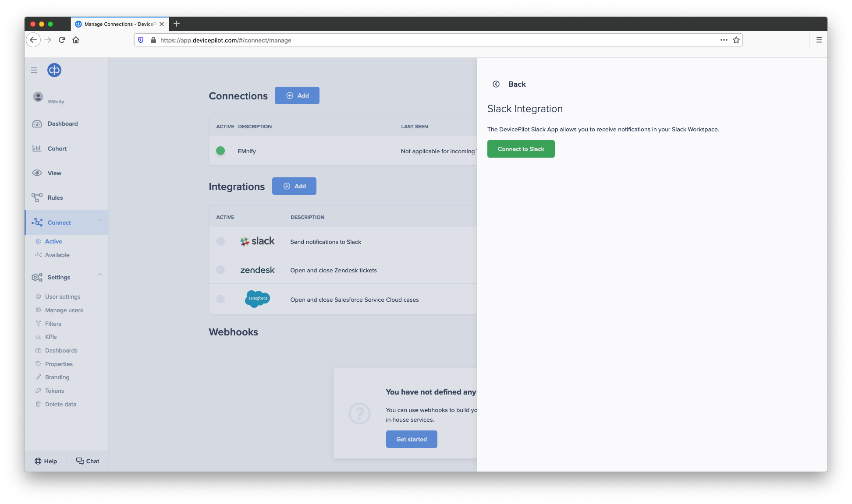The width and height of the screenshot is (852, 504).
Task: Open User settings
Action: click(x=63, y=296)
